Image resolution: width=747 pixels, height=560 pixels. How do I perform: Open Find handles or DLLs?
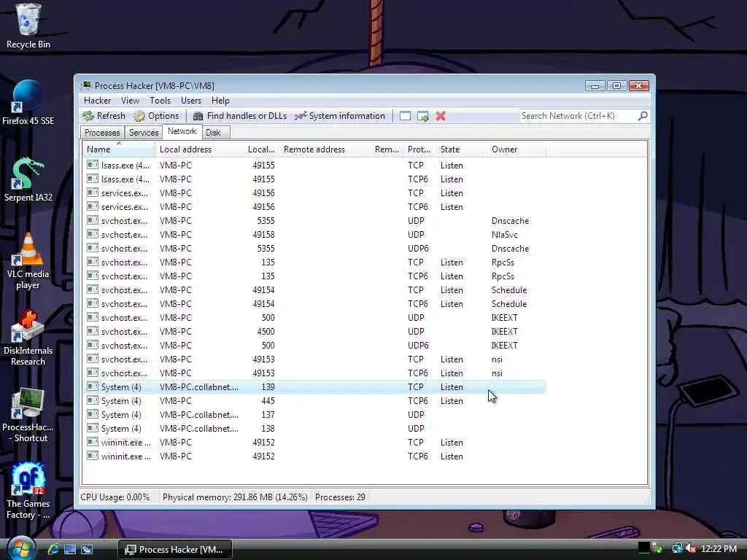[x=239, y=116]
